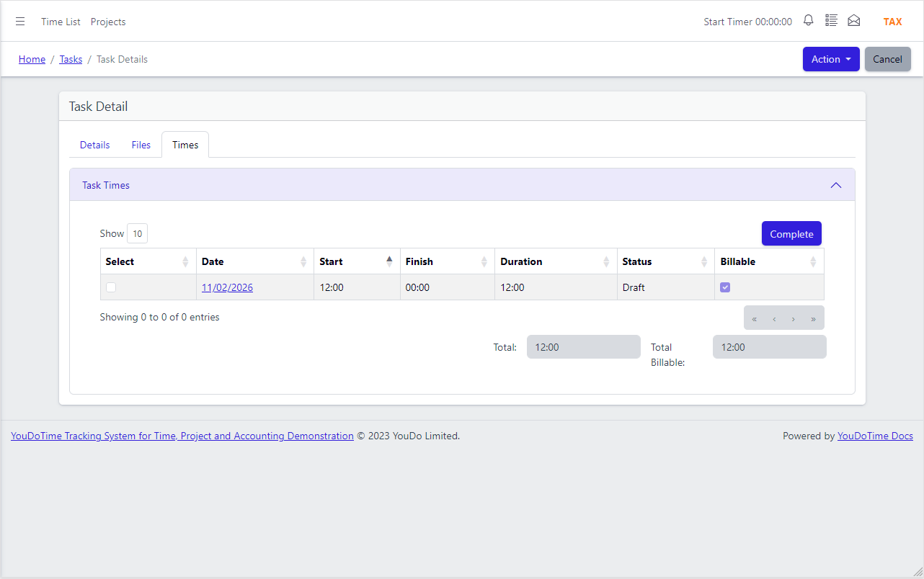Sort table by Date column
Screen dimensions: 924x579
click(x=255, y=261)
